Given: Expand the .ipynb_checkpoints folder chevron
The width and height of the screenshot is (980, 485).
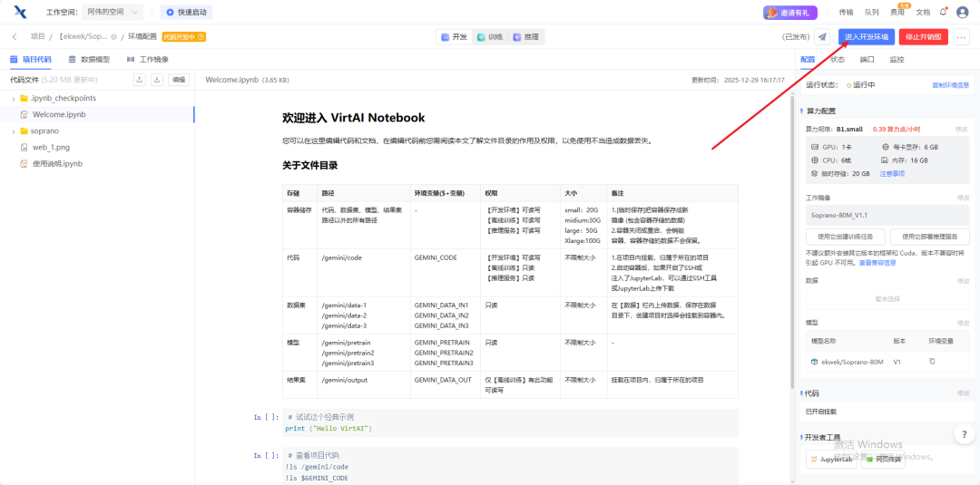Looking at the screenshot, I should (13, 99).
